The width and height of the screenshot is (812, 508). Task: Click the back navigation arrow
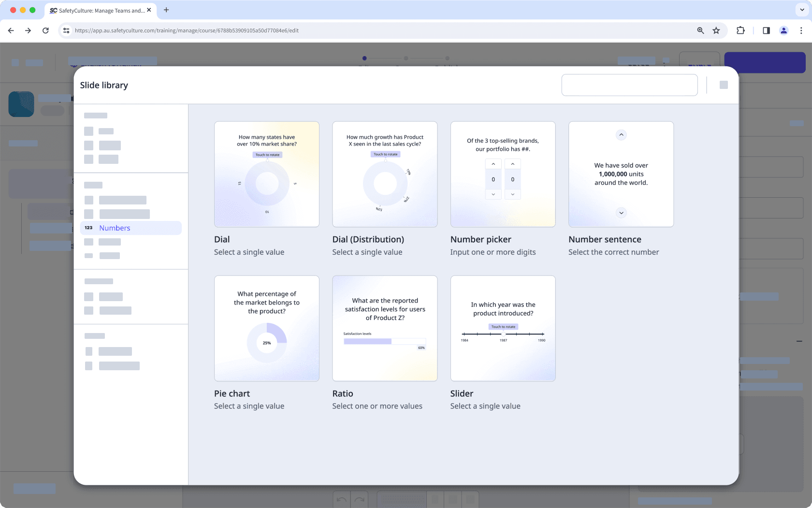[11, 30]
